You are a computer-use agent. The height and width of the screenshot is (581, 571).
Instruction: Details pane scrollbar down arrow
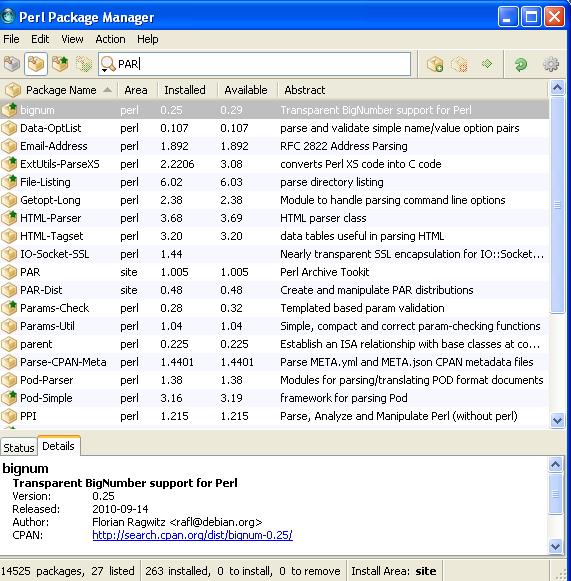[555, 546]
